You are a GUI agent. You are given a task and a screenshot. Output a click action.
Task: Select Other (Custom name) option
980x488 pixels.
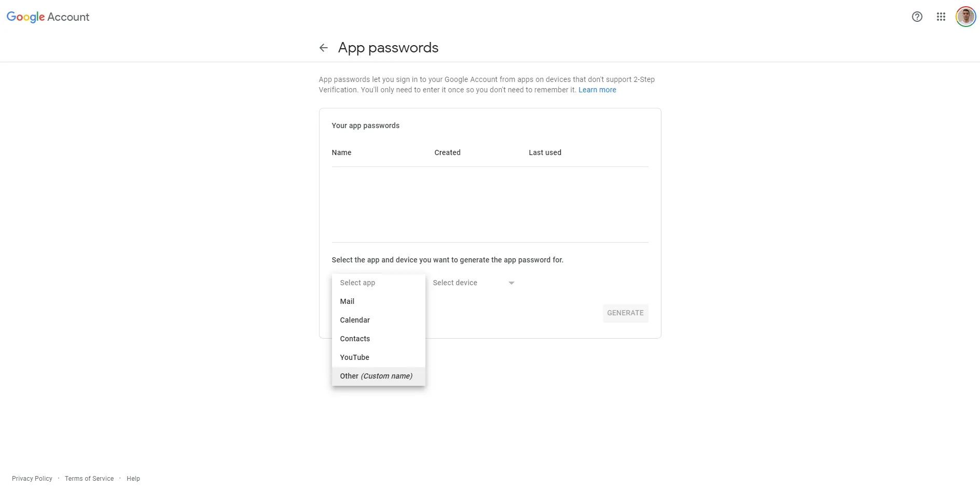click(376, 376)
